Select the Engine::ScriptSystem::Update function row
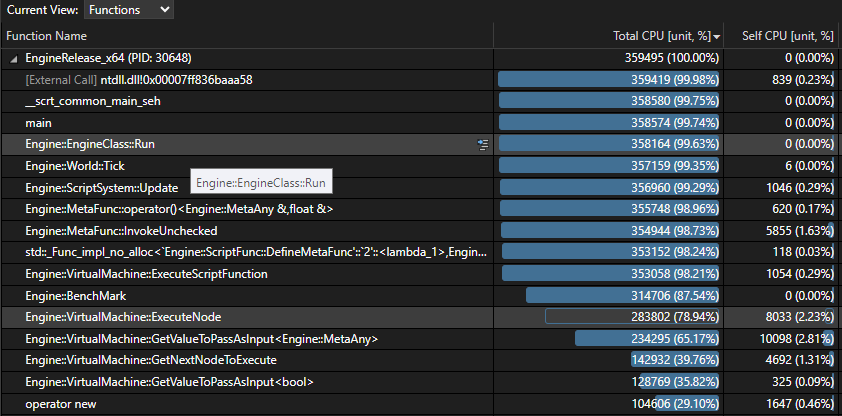 click(x=421, y=188)
